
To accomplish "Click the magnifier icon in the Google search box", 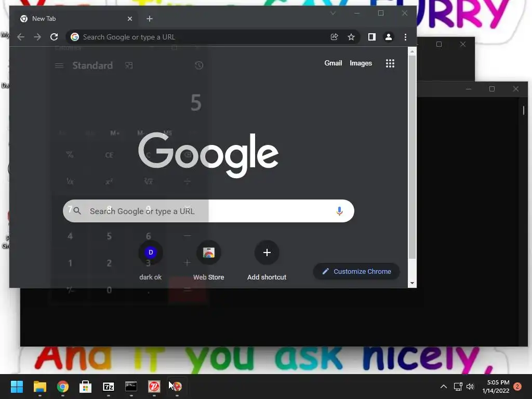I will (77, 211).
